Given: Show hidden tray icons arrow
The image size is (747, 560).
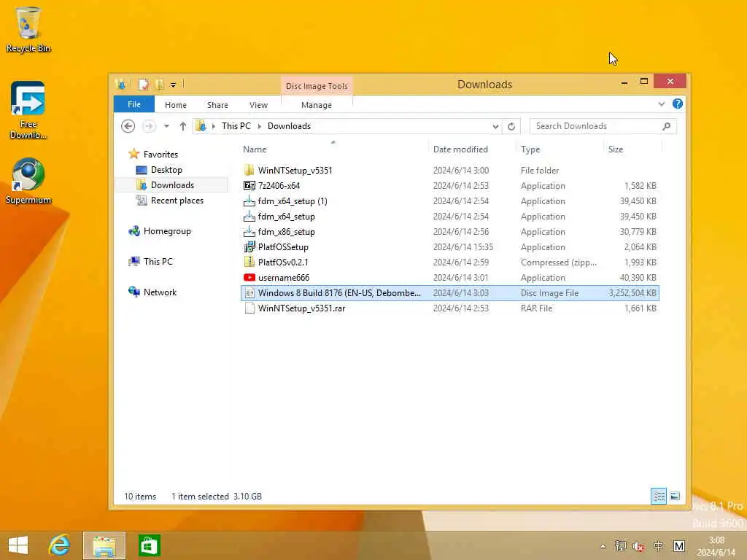Looking at the screenshot, I should 603,546.
